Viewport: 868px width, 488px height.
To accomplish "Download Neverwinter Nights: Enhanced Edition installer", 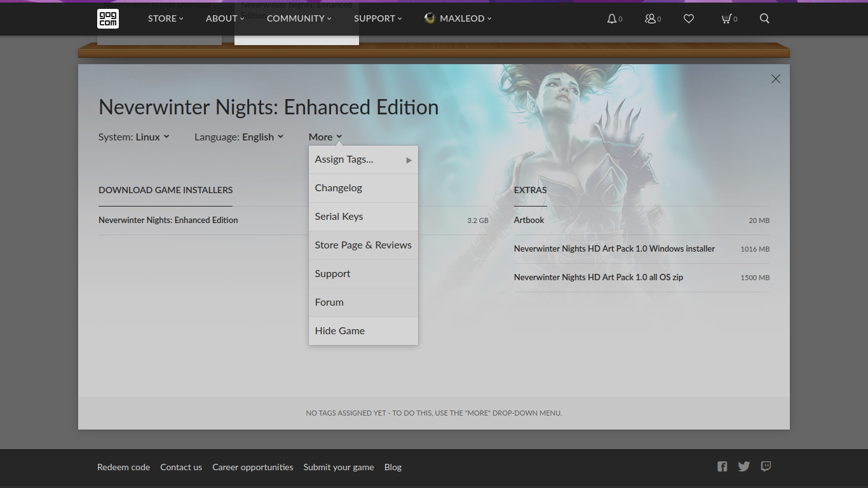I will tap(168, 220).
